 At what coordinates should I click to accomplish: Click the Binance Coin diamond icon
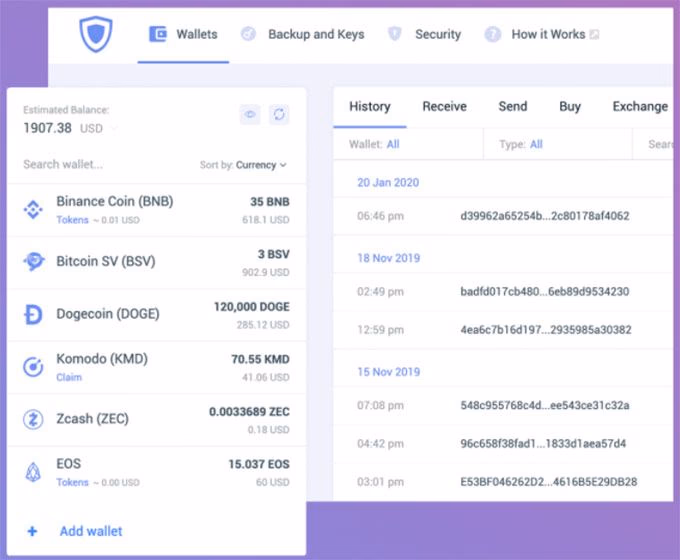click(33, 210)
